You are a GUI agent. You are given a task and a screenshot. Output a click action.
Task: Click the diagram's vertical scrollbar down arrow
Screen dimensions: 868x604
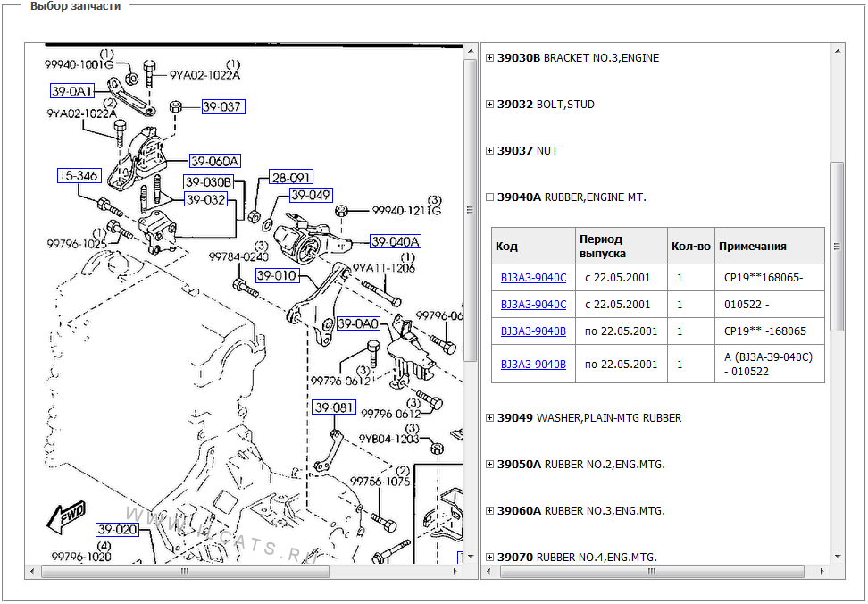click(470, 557)
